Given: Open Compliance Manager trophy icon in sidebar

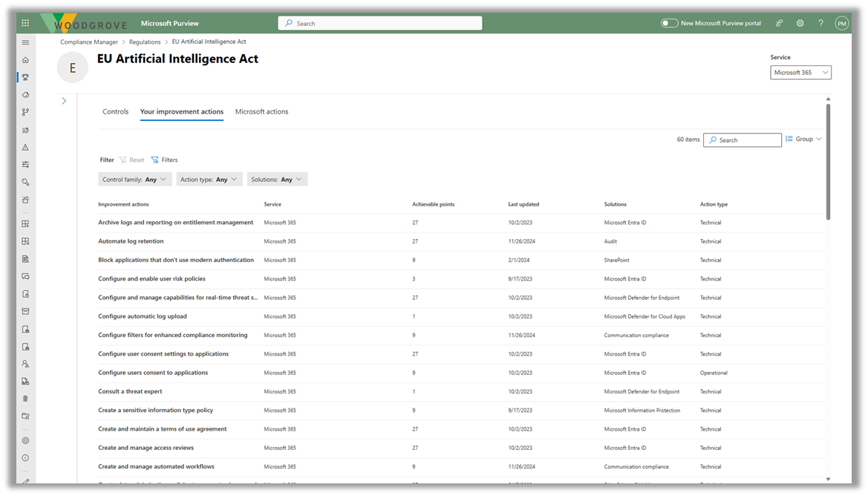Looking at the screenshot, I should [x=25, y=77].
